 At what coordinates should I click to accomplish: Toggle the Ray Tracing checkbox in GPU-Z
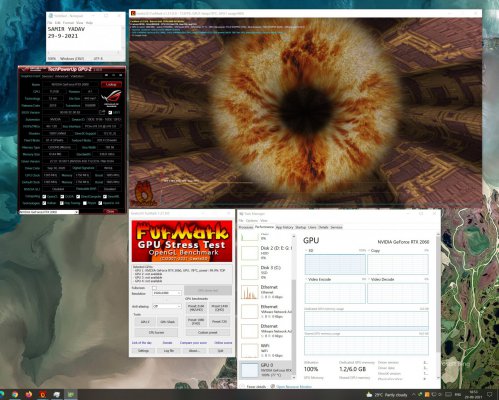click(x=62, y=203)
